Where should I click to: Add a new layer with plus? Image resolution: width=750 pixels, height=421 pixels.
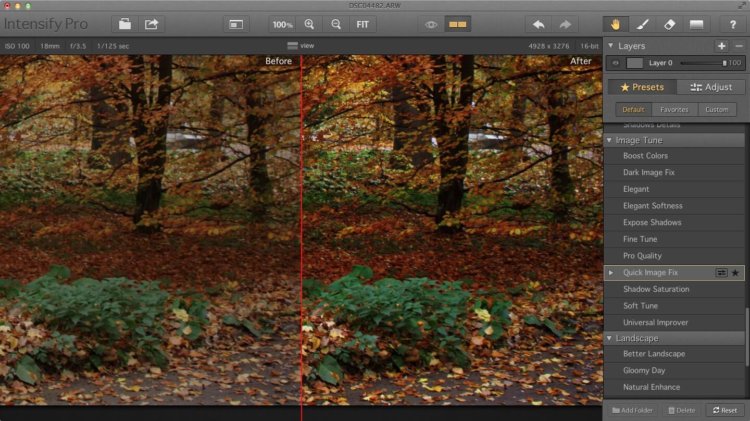click(x=721, y=46)
